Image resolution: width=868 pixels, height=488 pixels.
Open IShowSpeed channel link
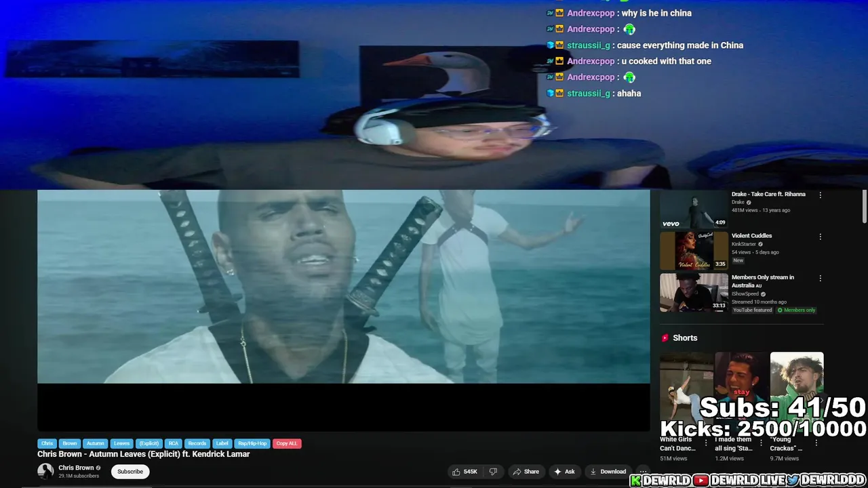745,294
